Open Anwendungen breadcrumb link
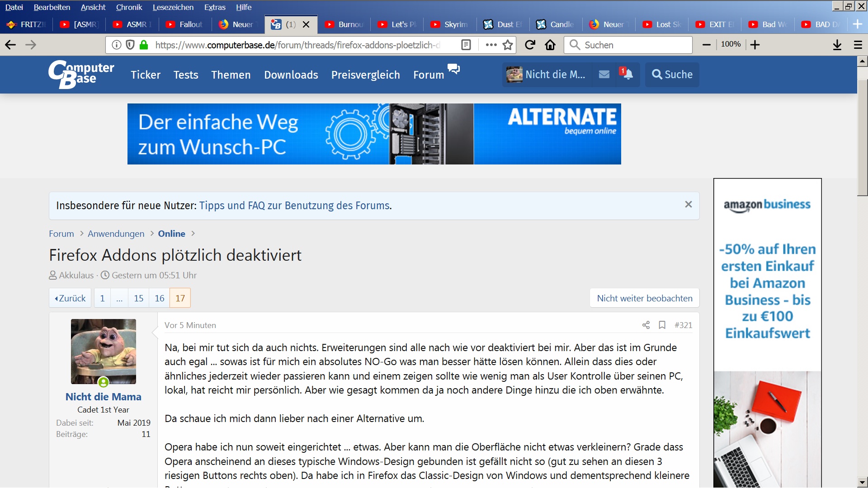 click(x=116, y=234)
